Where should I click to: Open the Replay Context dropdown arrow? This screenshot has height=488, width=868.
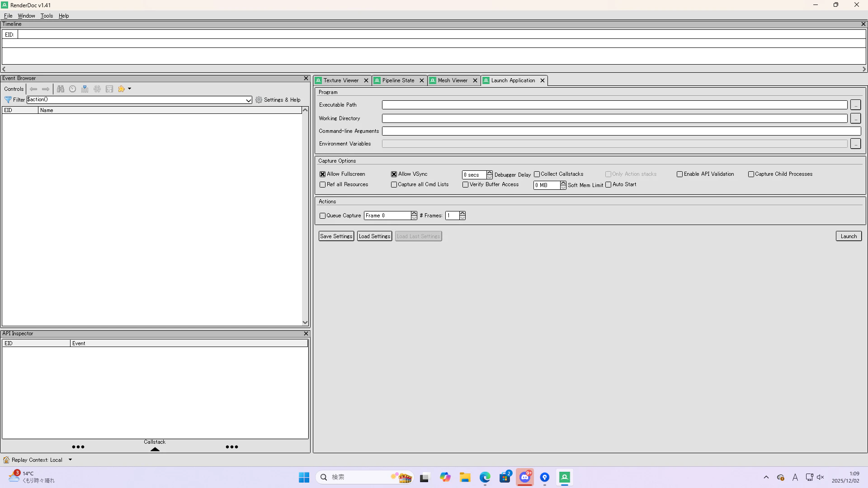[x=70, y=460]
